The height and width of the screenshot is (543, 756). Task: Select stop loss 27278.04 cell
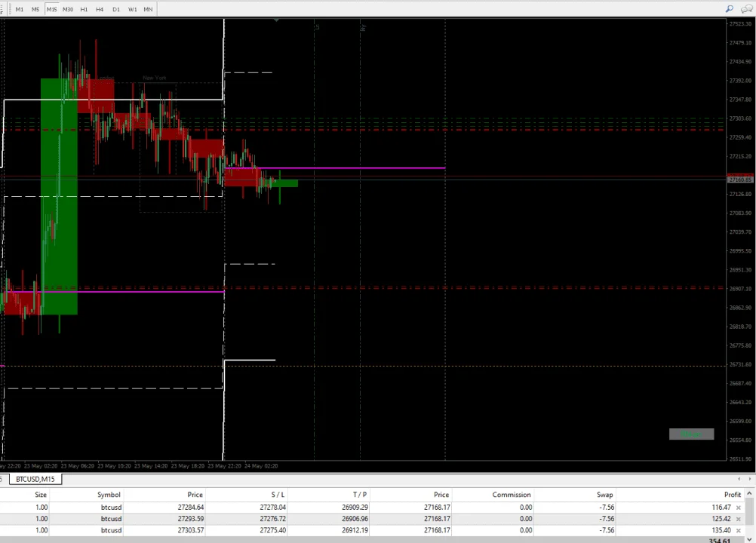pos(273,508)
